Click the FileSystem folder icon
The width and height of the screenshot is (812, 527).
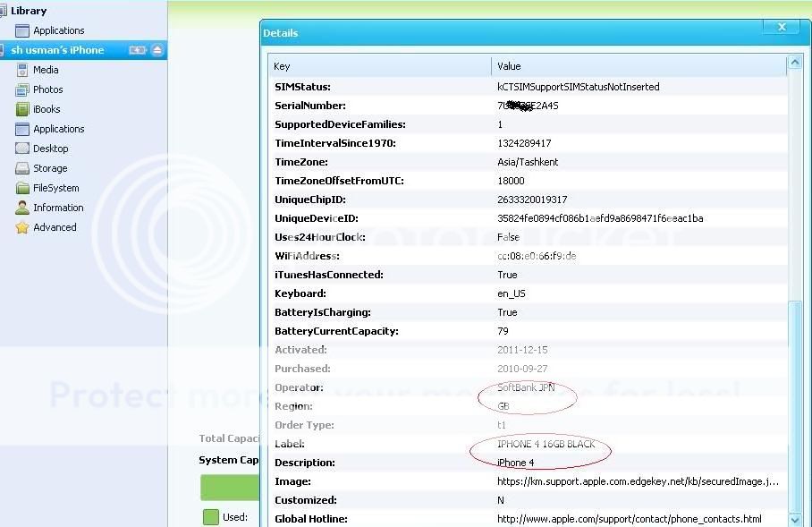21,188
